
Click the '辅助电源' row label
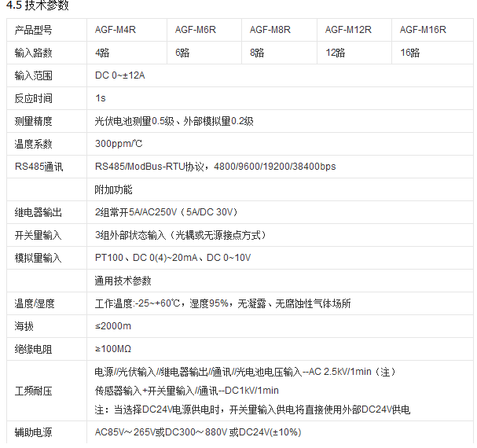coord(33,432)
